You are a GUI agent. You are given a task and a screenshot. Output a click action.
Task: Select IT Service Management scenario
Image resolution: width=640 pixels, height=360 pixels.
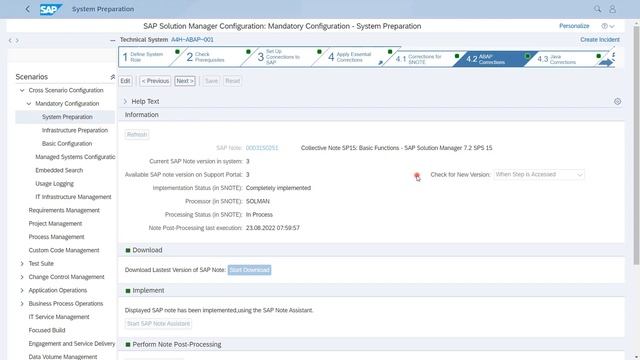tap(59, 317)
